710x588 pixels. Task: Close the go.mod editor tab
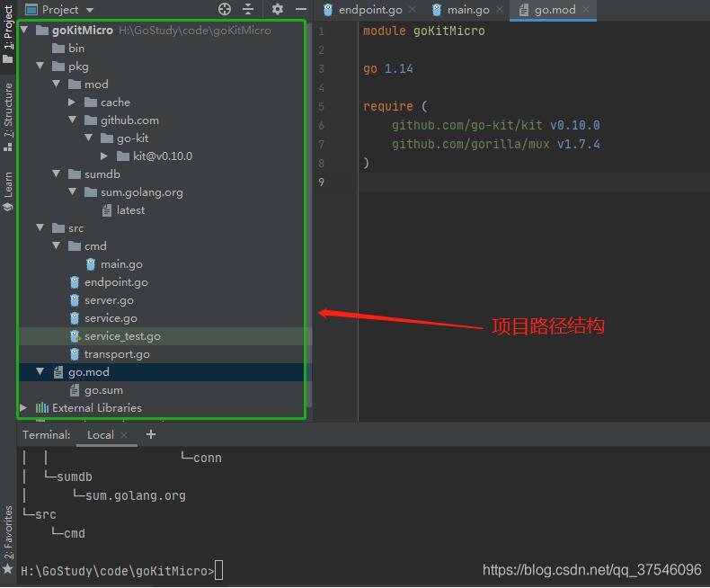(x=587, y=10)
